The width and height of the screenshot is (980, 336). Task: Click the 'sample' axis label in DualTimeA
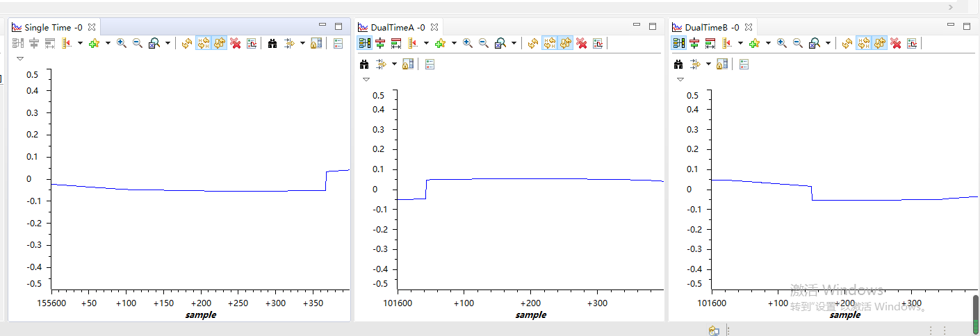tap(530, 314)
